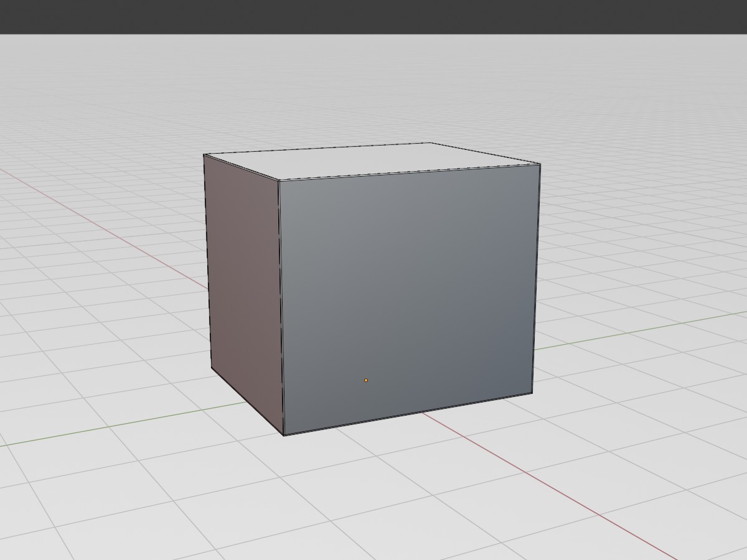Screen dimensions: 747x560
Task: Select the top-left corner of the brownish face
Action: (x=204, y=154)
